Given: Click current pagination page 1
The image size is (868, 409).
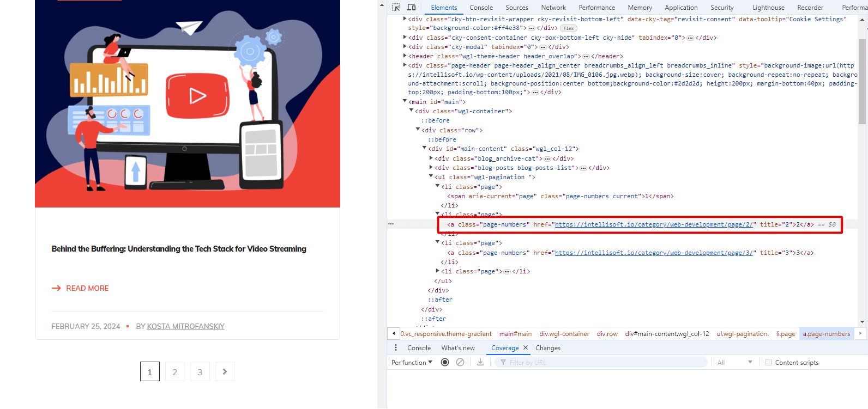Looking at the screenshot, I should 150,371.
